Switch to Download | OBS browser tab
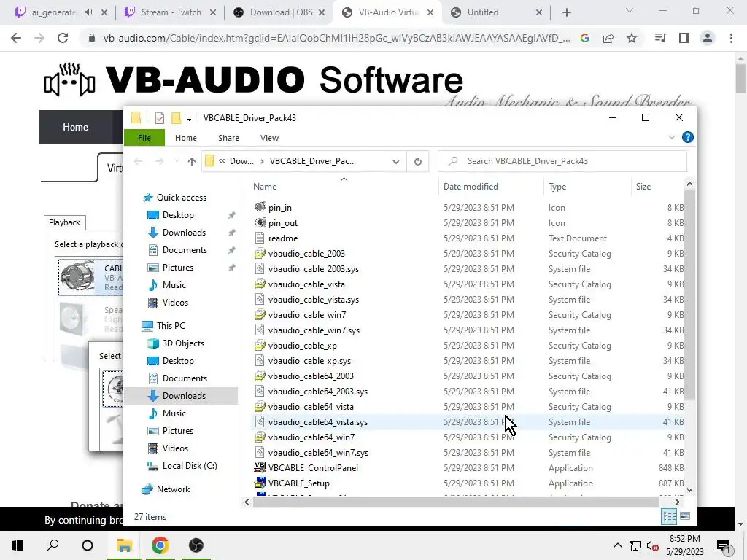The width and height of the screenshot is (747, 560). 279,12
